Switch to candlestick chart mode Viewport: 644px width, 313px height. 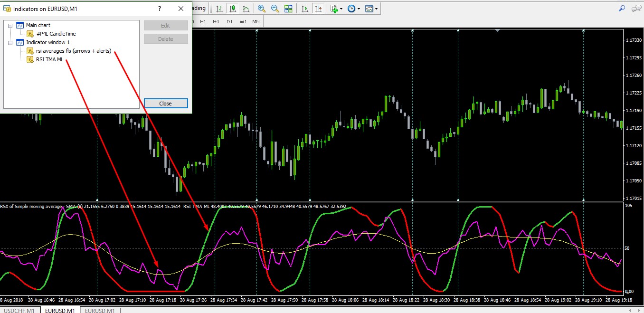click(233, 9)
